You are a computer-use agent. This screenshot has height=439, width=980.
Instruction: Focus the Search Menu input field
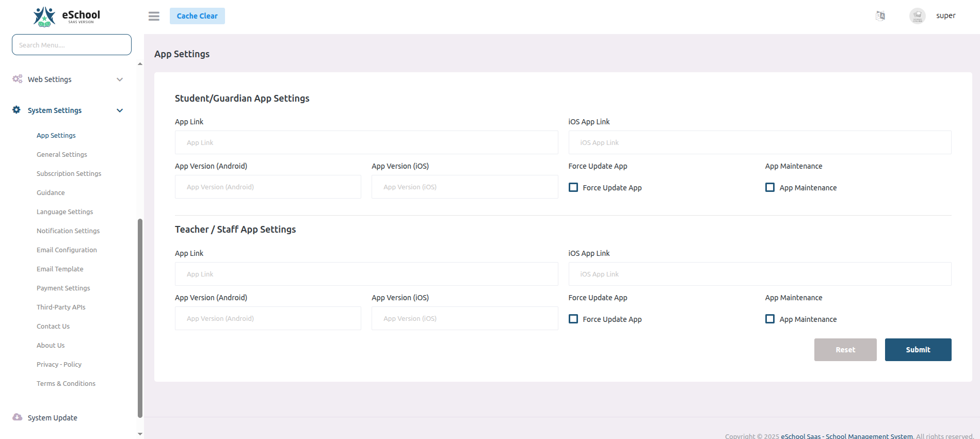72,45
